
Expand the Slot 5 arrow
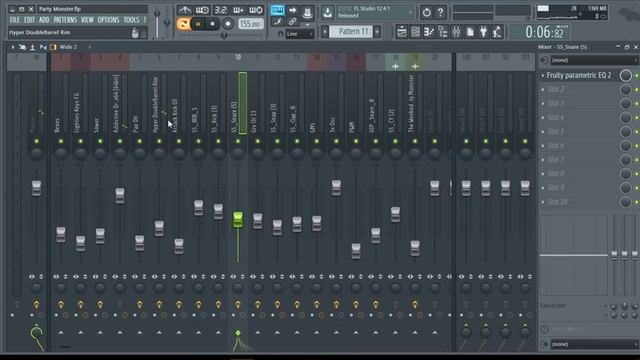pos(543,132)
